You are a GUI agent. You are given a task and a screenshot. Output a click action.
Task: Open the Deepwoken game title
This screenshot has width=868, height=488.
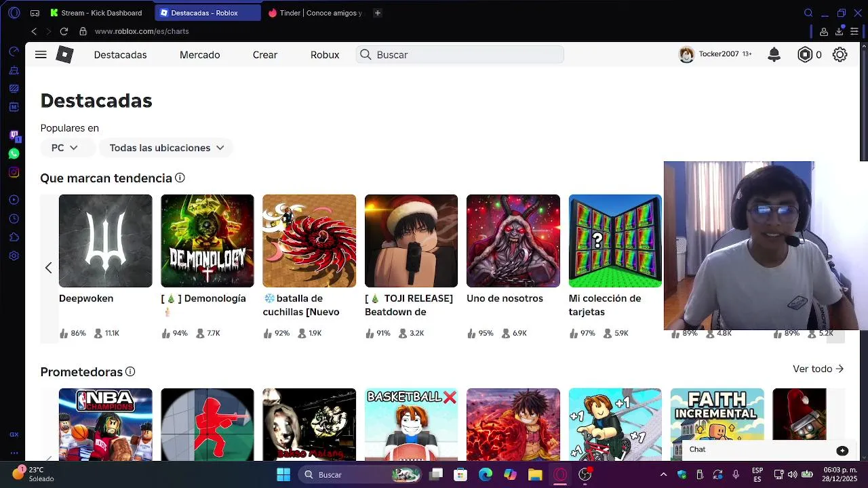click(x=86, y=298)
